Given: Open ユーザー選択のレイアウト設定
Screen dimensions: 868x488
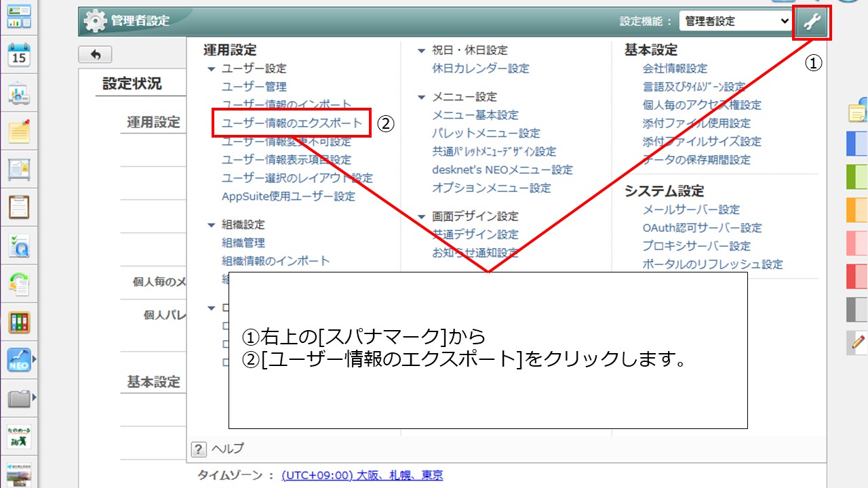Looking at the screenshot, I should click(x=297, y=178).
